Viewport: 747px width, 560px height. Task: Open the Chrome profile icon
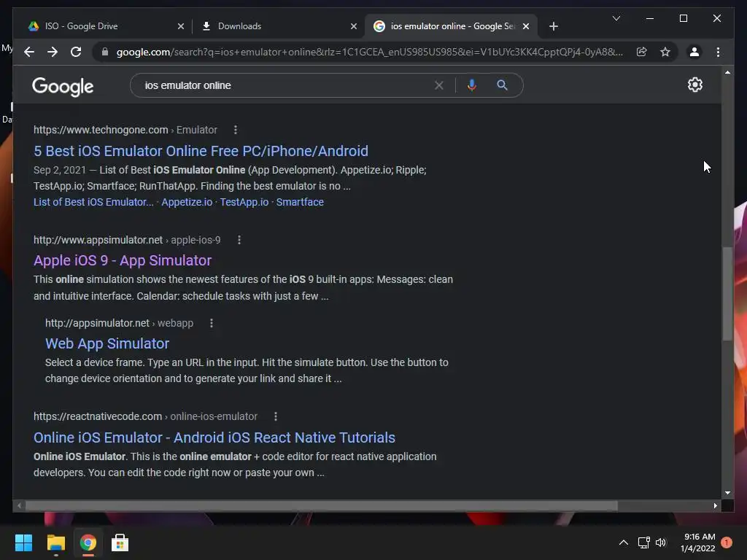tap(694, 52)
